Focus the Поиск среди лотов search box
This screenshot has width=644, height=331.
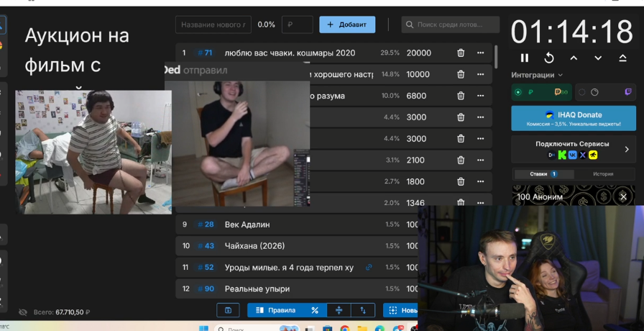tap(451, 24)
